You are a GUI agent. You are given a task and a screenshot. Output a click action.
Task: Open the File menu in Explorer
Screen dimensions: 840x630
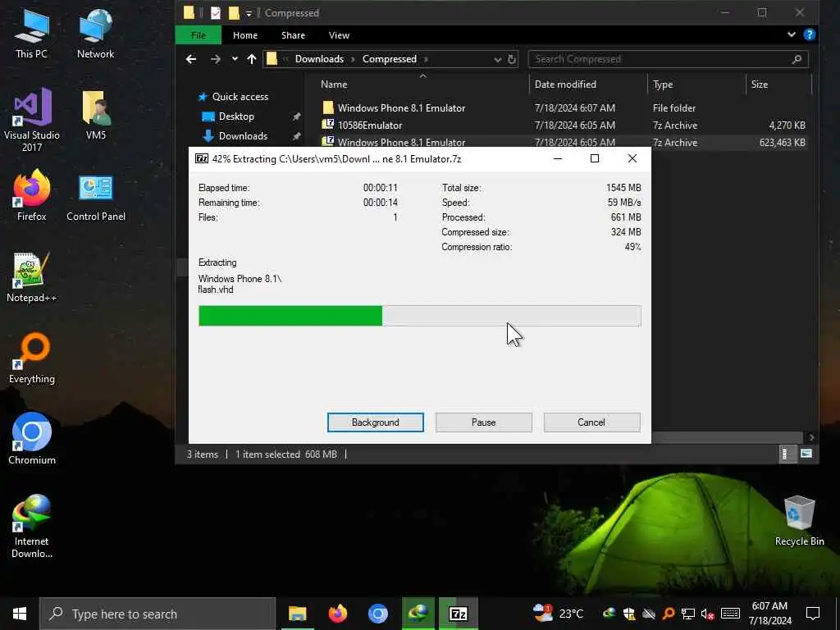tap(199, 35)
